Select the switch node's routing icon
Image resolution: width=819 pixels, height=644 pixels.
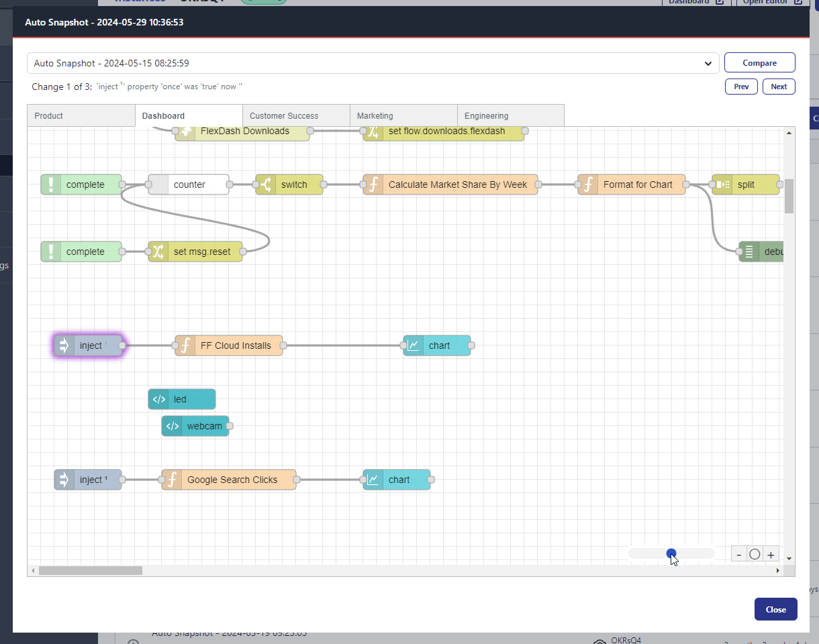(267, 184)
